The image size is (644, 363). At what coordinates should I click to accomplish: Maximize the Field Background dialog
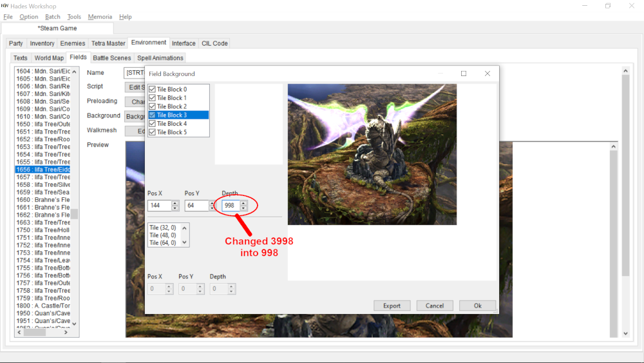(464, 74)
